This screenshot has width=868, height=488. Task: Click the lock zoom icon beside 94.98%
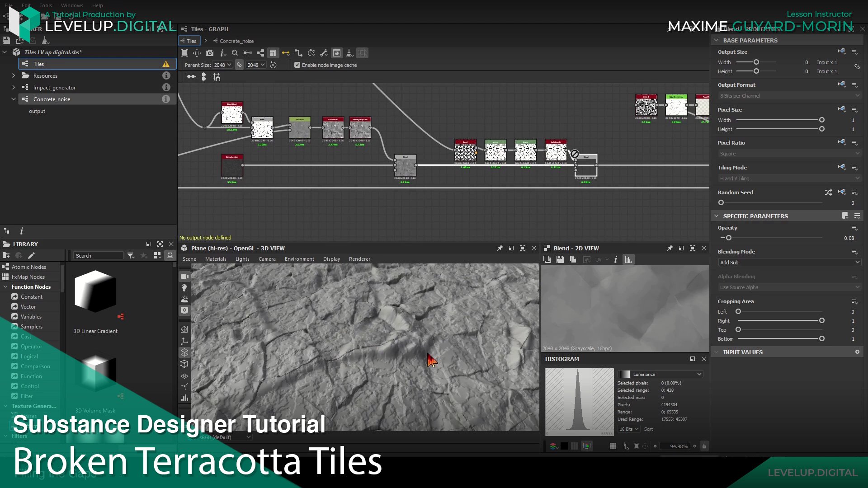[x=704, y=446]
